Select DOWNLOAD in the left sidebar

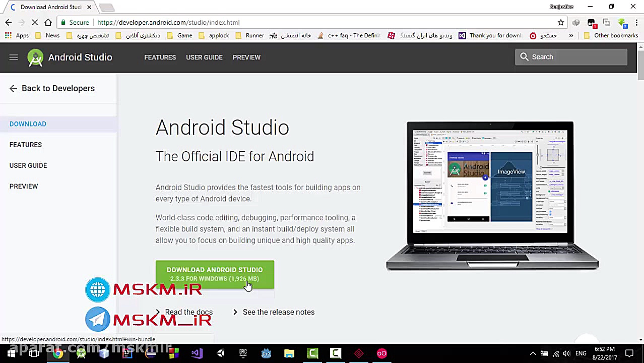point(28,124)
